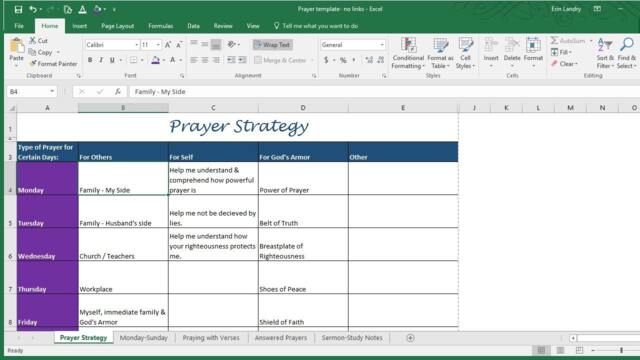Viewport: 640px width, 360px height.
Task: Toggle Wrap Text for the cell
Action: [x=272, y=44]
